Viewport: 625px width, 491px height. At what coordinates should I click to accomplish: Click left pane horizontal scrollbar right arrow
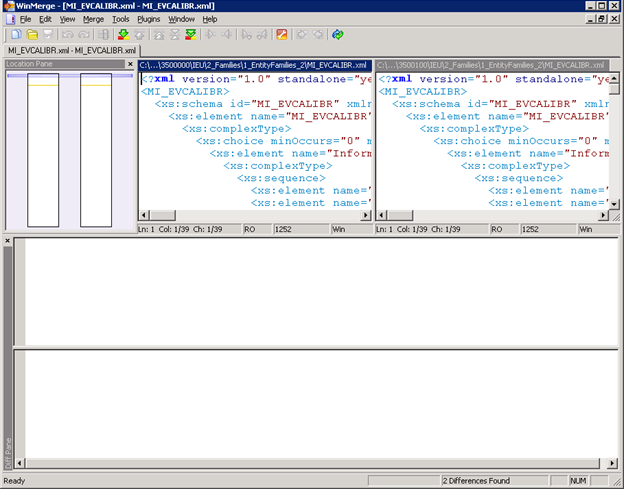pyautogui.click(x=366, y=215)
